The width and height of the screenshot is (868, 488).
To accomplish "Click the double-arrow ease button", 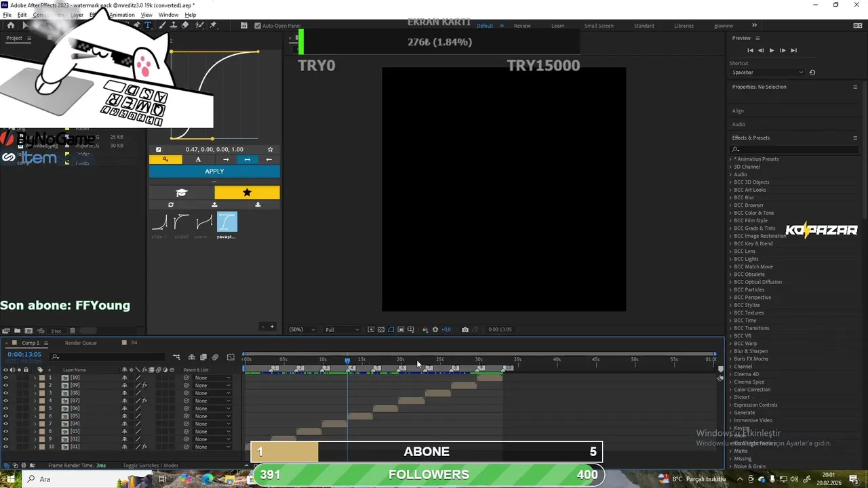I will pyautogui.click(x=248, y=159).
